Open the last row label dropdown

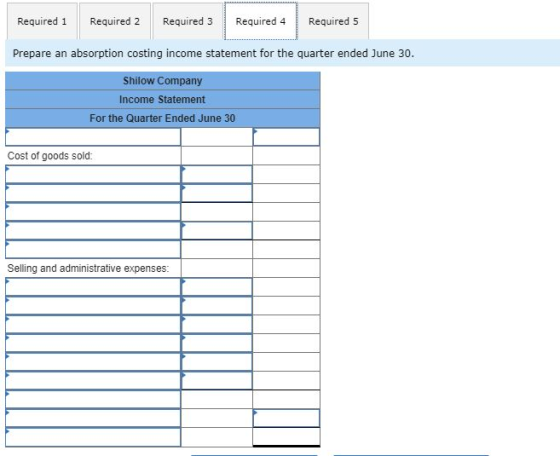point(93,437)
